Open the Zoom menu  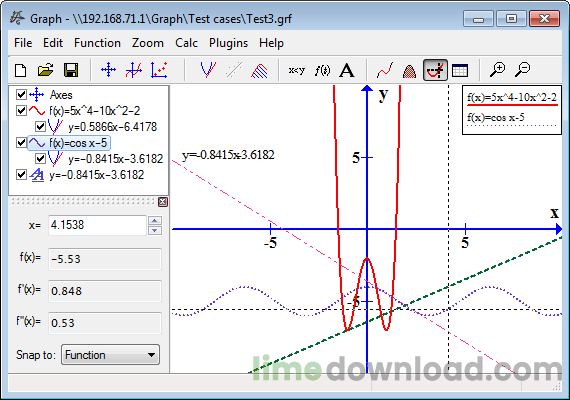(x=148, y=43)
